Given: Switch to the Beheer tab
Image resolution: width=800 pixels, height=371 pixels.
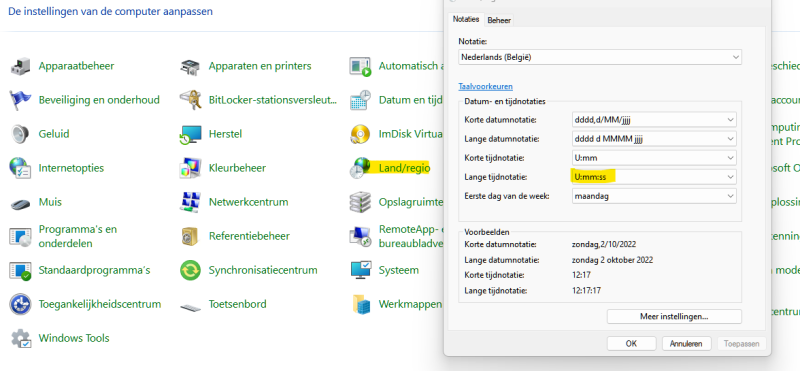Looking at the screenshot, I should pos(499,20).
